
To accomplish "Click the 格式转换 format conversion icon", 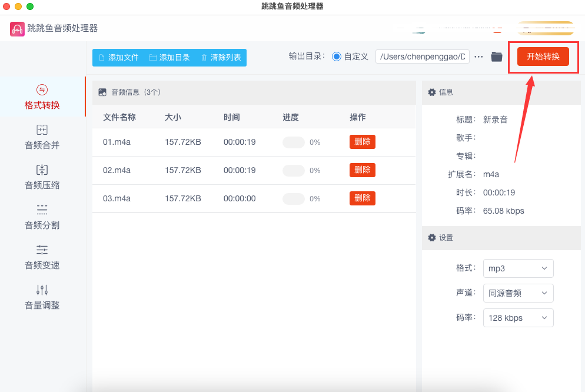I will (x=42, y=90).
